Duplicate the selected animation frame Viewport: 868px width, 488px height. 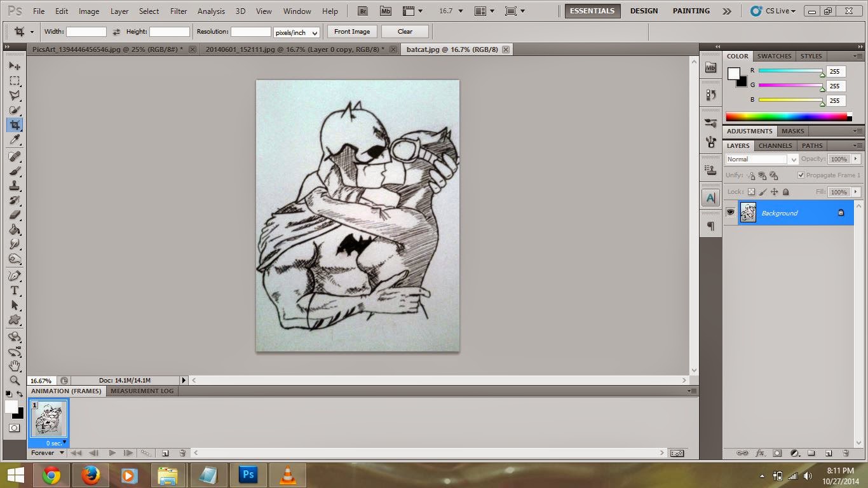point(165,453)
